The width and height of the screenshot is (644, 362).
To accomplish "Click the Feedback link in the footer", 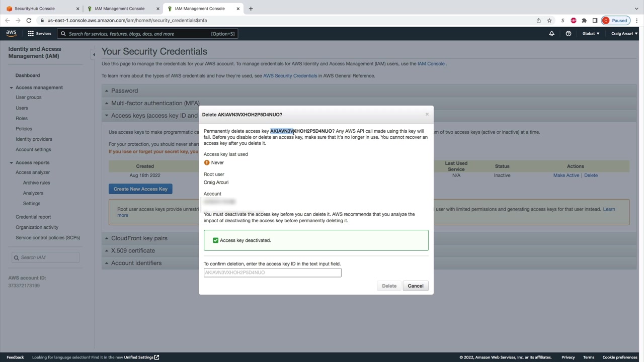I will click(x=15, y=357).
